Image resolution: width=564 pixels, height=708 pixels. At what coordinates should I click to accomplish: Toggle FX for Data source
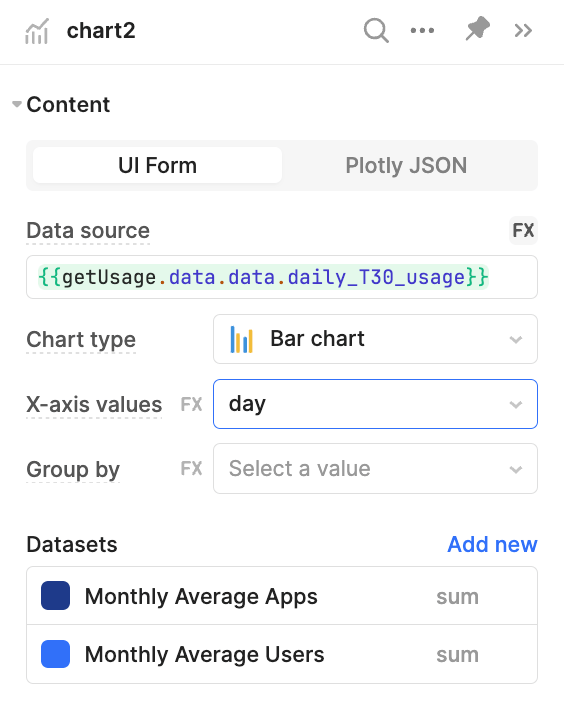pyautogui.click(x=523, y=231)
